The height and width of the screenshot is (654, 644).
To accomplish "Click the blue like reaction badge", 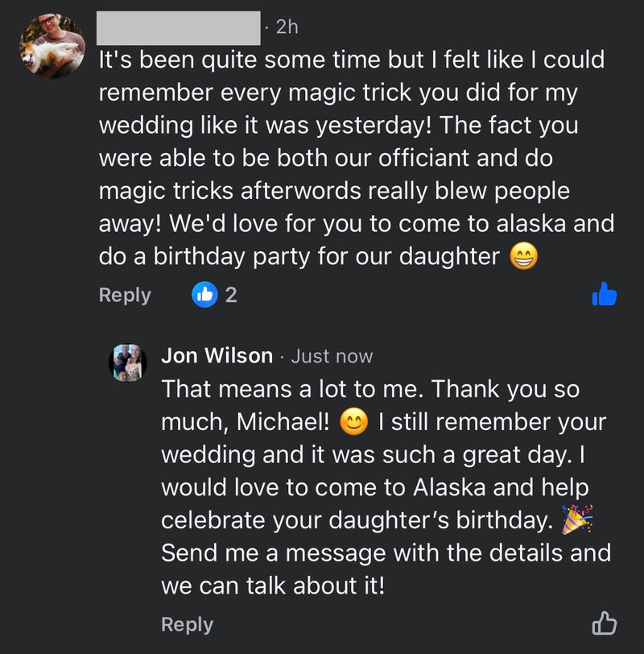I will [x=204, y=295].
